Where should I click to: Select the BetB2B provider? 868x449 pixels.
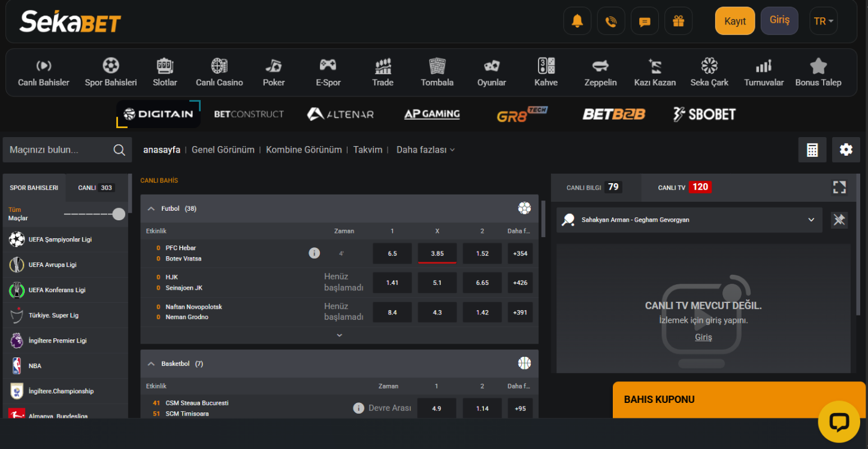point(613,114)
